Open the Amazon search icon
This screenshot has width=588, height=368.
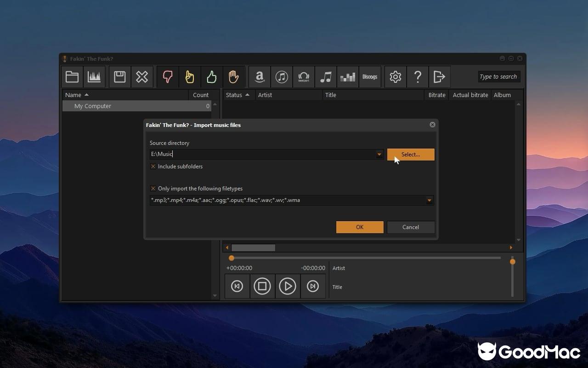[x=260, y=77]
